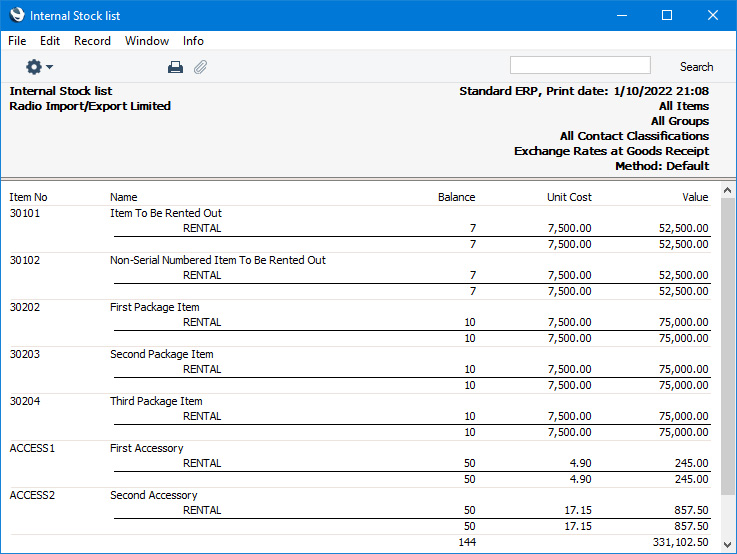Click the Search button
The image size is (737, 554).
696,67
